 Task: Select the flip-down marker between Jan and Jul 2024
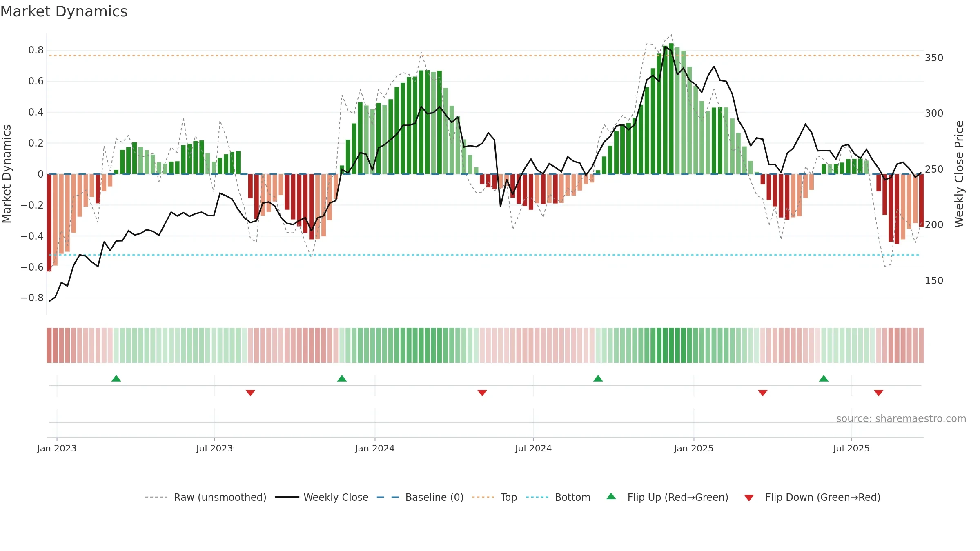(482, 393)
